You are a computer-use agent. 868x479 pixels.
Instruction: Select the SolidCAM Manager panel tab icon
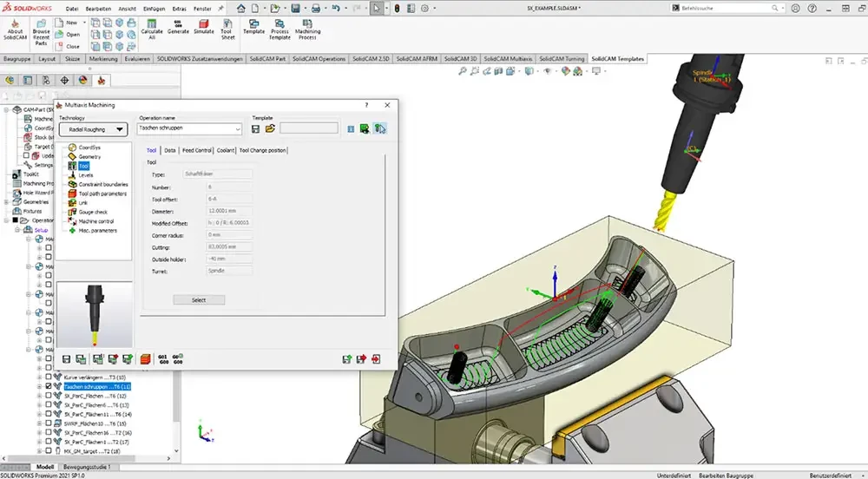tap(102, 80)
